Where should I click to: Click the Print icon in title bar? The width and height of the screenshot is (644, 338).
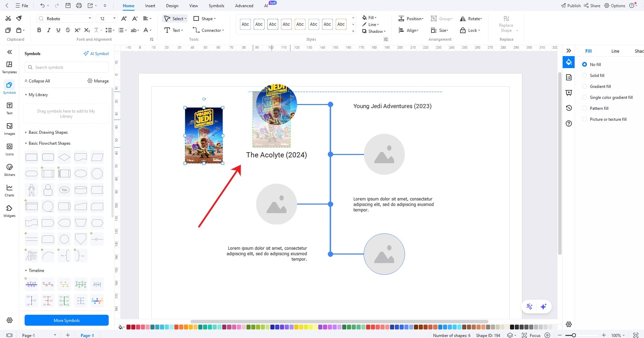(79, 5)
